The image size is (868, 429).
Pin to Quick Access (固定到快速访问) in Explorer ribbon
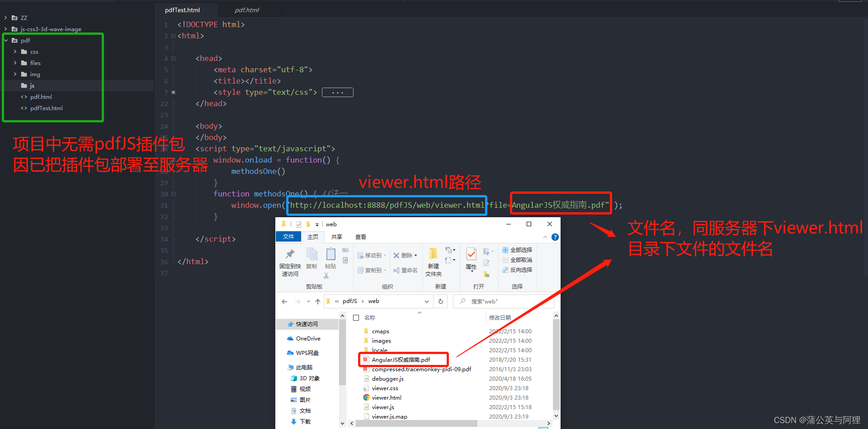click(x=290, y=262)
